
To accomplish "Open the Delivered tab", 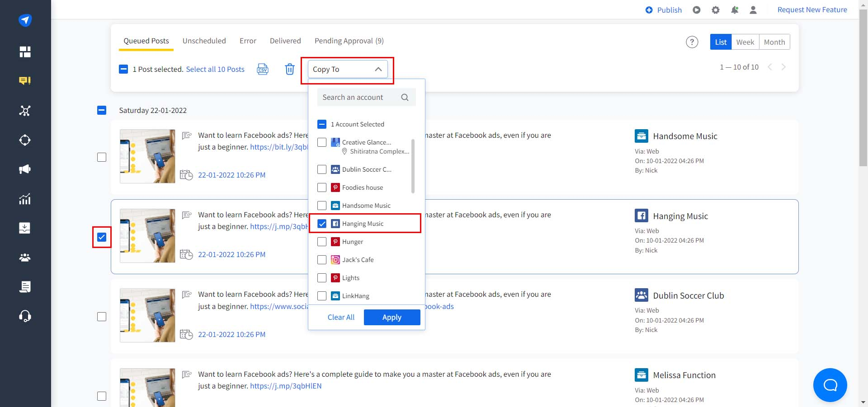I will point(285,41).
